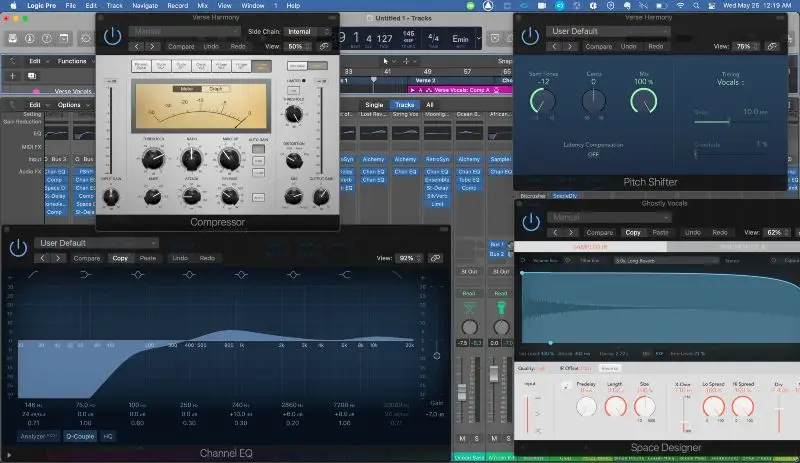This screenshot has width=800, height=463.
Task: Open the Navigate menu in menu bar
Action: pyautogui.click(x=145, y=6)
